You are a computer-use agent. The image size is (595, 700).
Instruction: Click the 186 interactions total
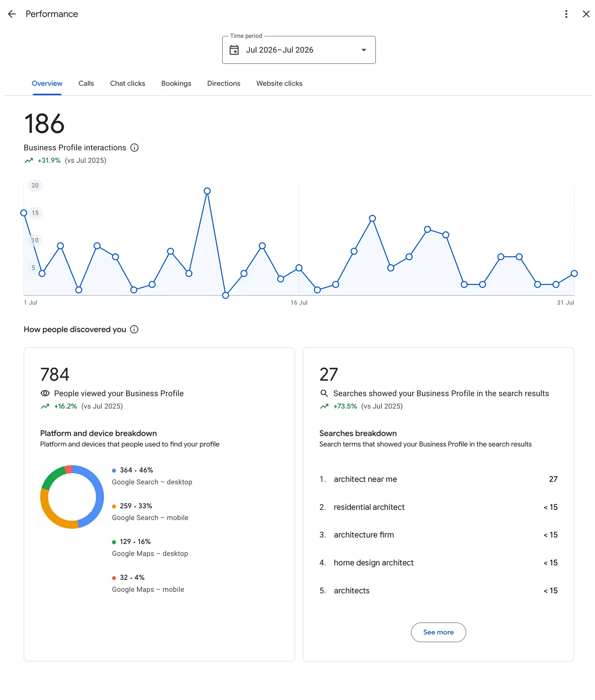(x=44, y=124)
